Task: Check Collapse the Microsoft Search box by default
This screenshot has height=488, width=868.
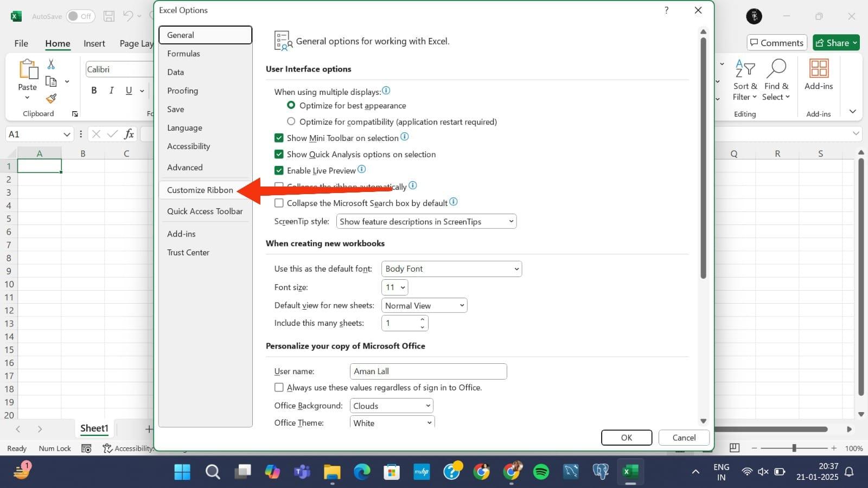Action: point(279,203)
